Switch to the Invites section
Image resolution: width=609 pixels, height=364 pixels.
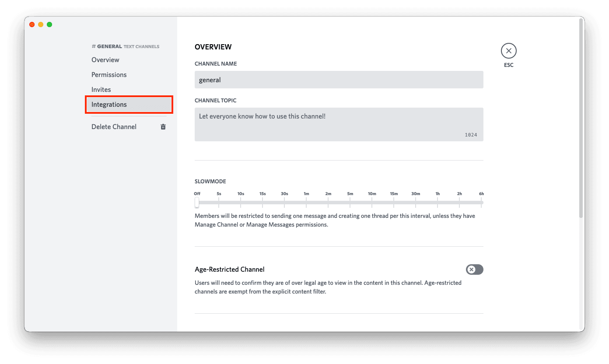[x=101, y=89]
